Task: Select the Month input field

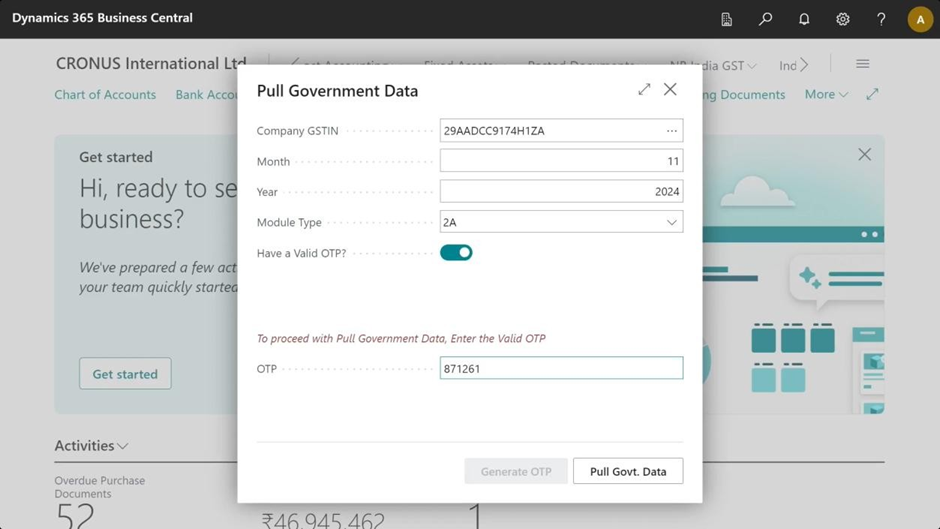Action: [x=561, y=161]
